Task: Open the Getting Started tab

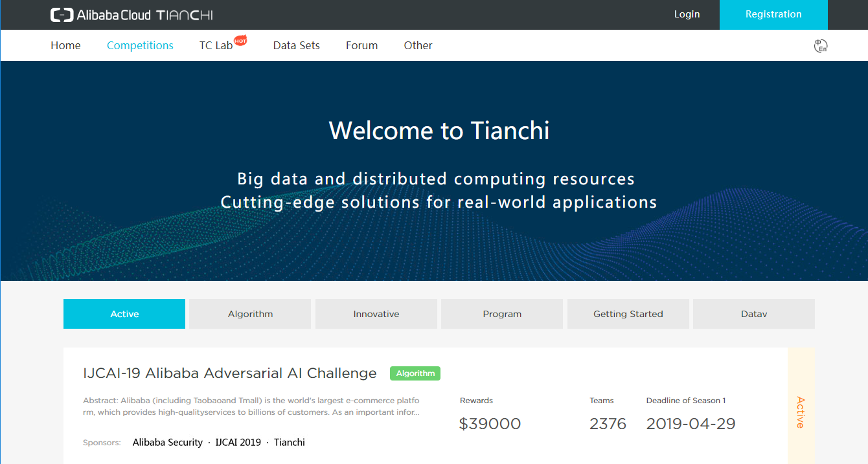Action: pos(628,314)
